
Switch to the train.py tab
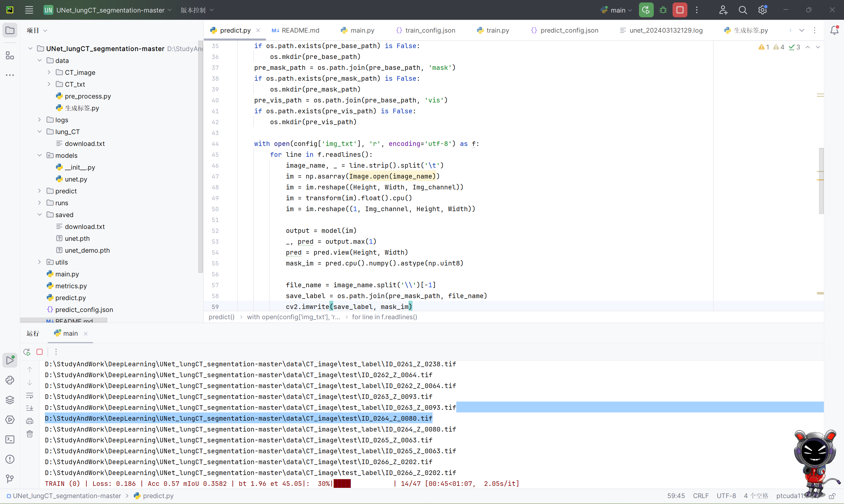497,30
